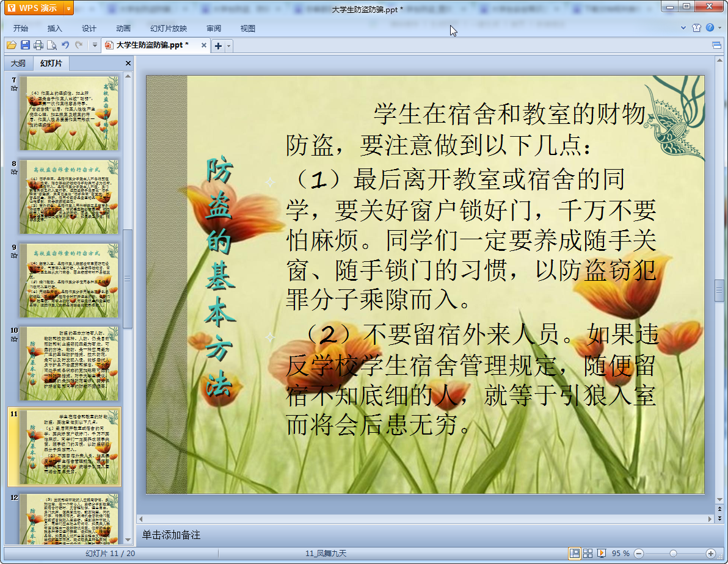
Task: Open the Help question mark icon
Action: click(710, 28)
